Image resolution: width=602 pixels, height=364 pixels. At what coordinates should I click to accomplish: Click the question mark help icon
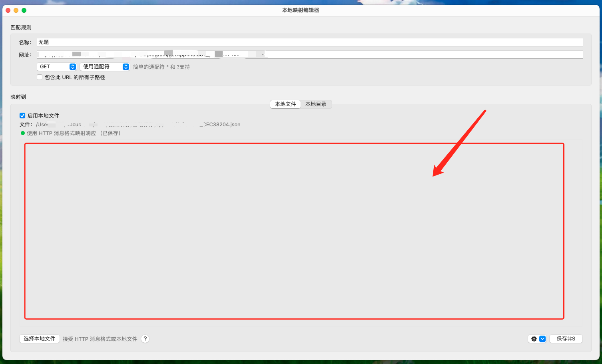coord(145,338)
